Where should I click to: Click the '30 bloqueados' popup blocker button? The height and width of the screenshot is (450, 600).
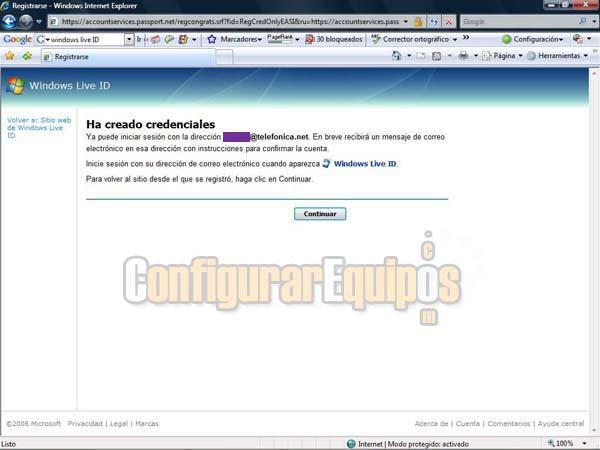[x=334, y=39]
